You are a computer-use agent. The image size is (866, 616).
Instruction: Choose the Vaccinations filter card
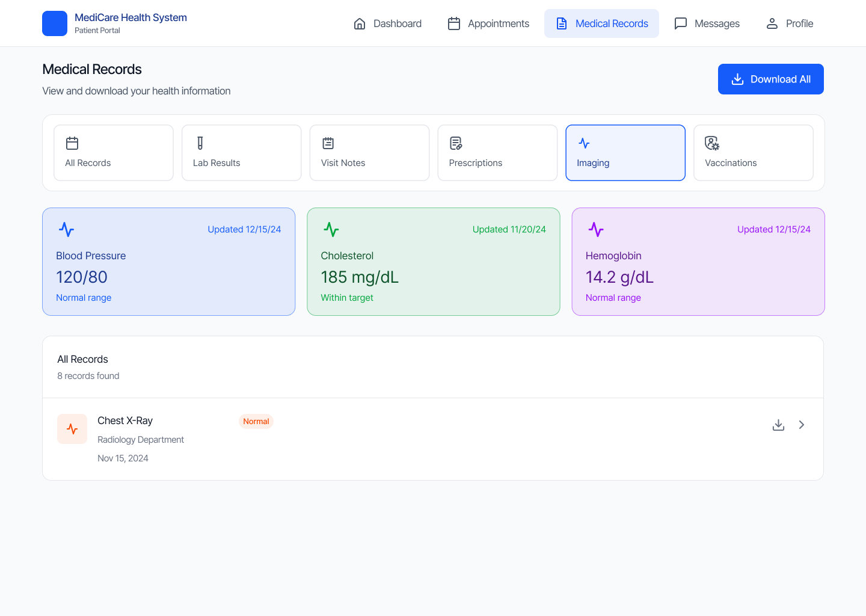click(x=753, y=153)
